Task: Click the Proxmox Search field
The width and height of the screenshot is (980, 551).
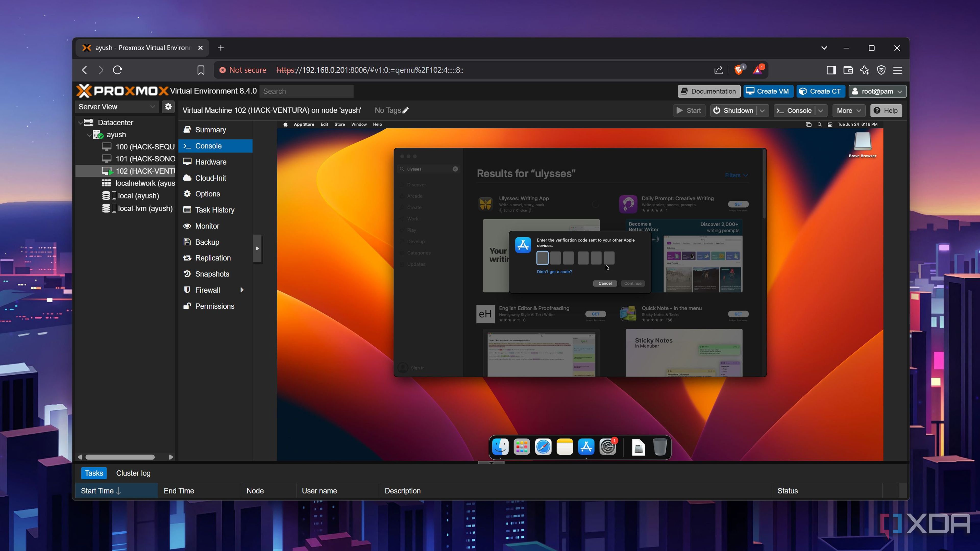Action: click(307, 91)
